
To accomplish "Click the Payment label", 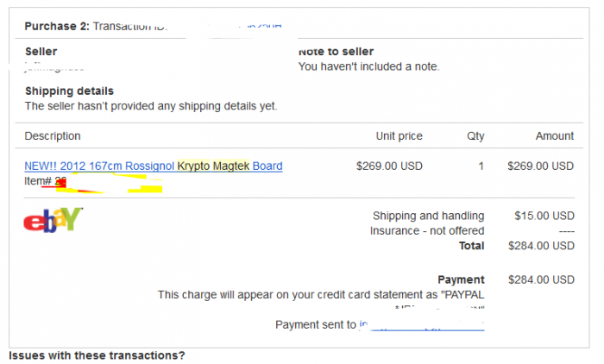I will [461, 279].
